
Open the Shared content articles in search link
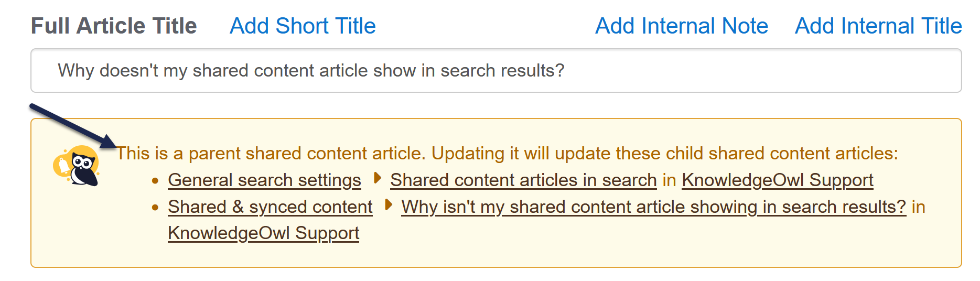pyautogui.click(x=523, y=180)
